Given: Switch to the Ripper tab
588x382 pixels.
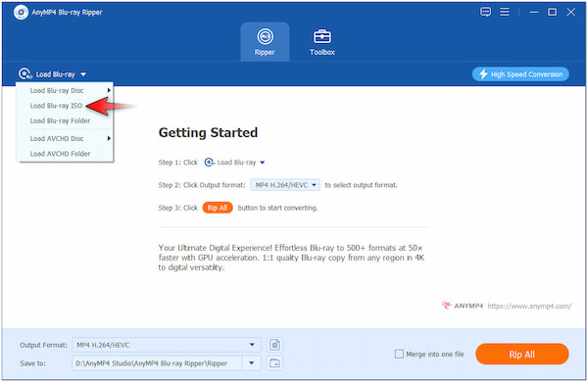Looking at the screenshot, I should tap(265, 42).
